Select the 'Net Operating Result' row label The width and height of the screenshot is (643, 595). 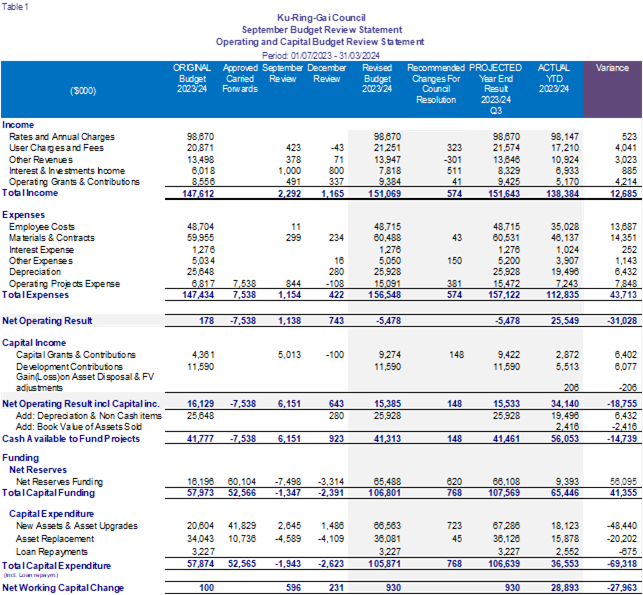47,321
